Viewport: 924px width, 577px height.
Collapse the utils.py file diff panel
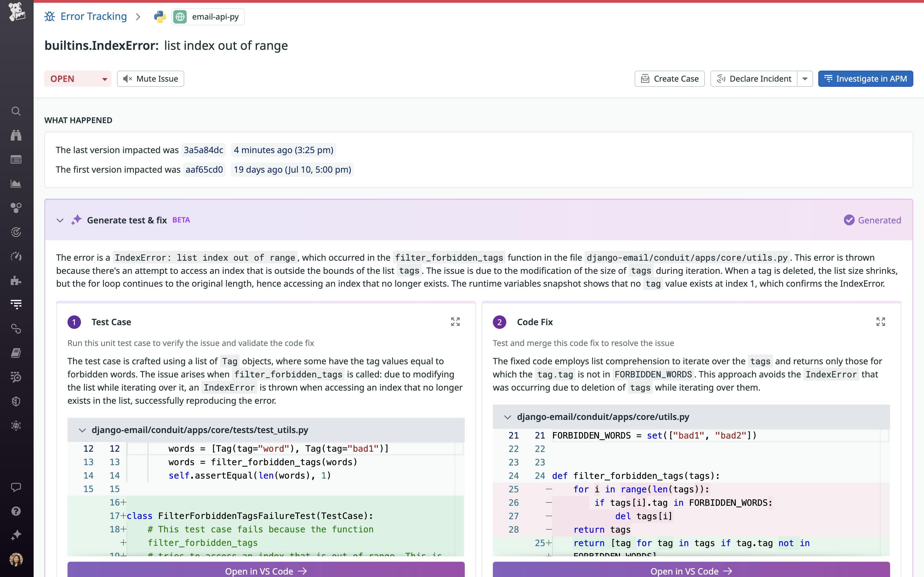pyautogui.click(x=508, y=417)
